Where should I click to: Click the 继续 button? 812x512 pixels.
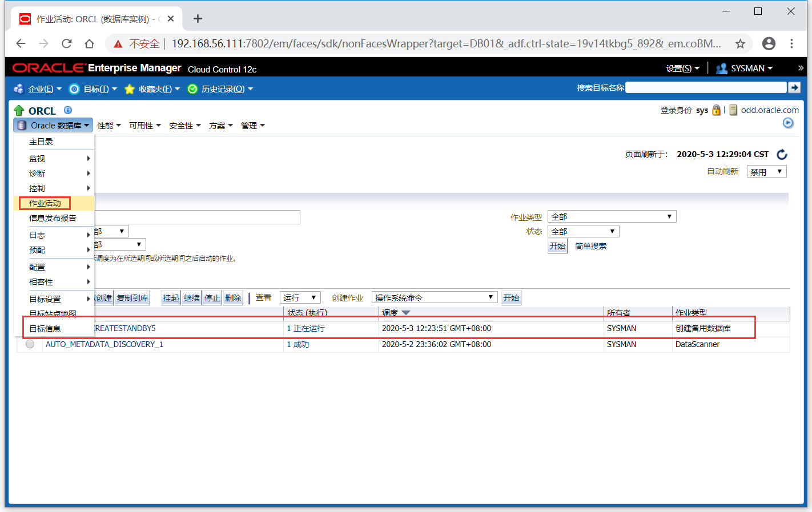pos(192,298)
